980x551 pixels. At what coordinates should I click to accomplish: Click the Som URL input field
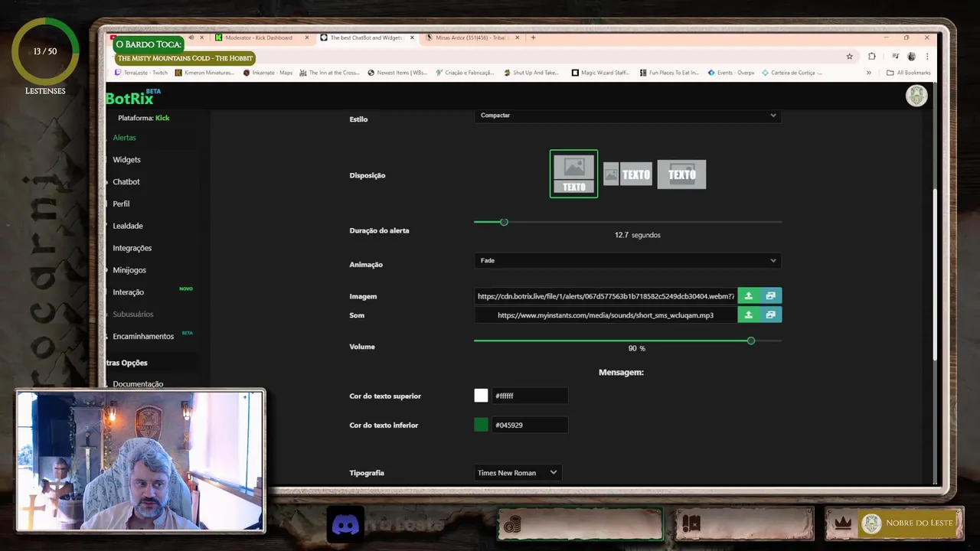pyautogui.click(x=606, y=315)
